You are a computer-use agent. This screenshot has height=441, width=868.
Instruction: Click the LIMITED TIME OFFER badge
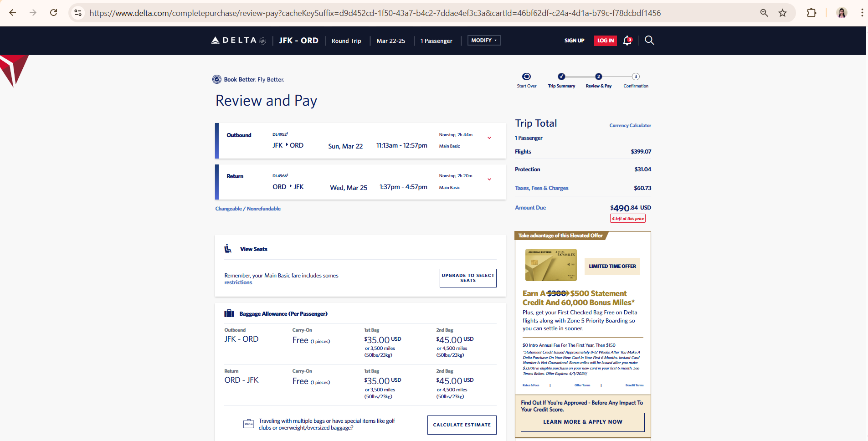tap(612, 266)
